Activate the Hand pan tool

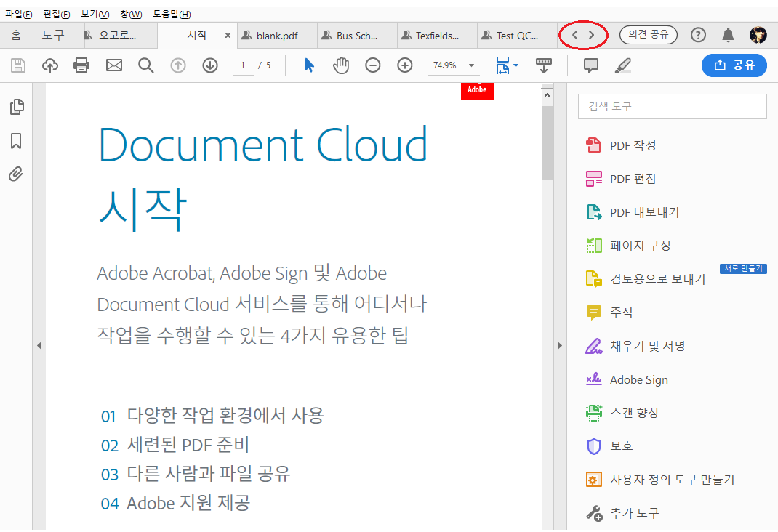click(x=341, y=65)
